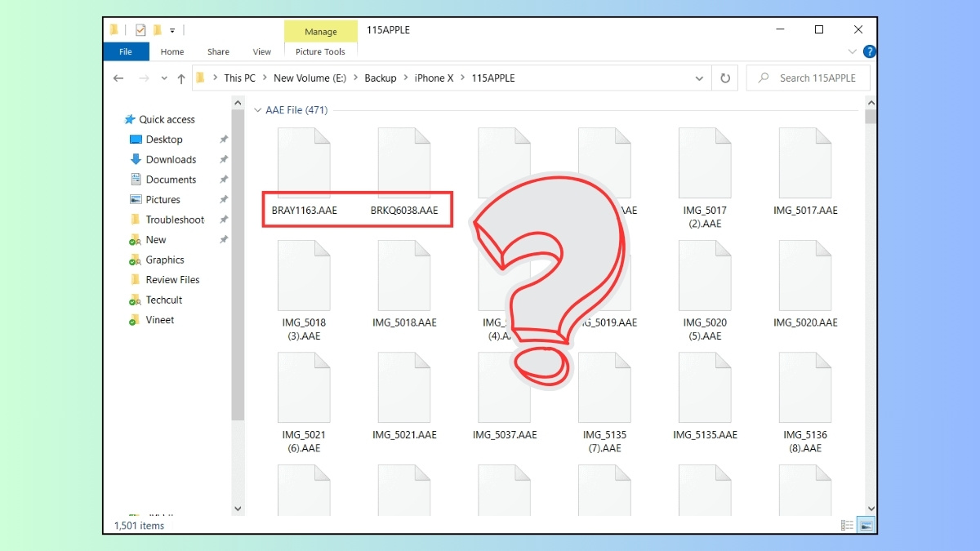
Task: Open Explorer help via the blue question mark
Action: pos(869,51)
